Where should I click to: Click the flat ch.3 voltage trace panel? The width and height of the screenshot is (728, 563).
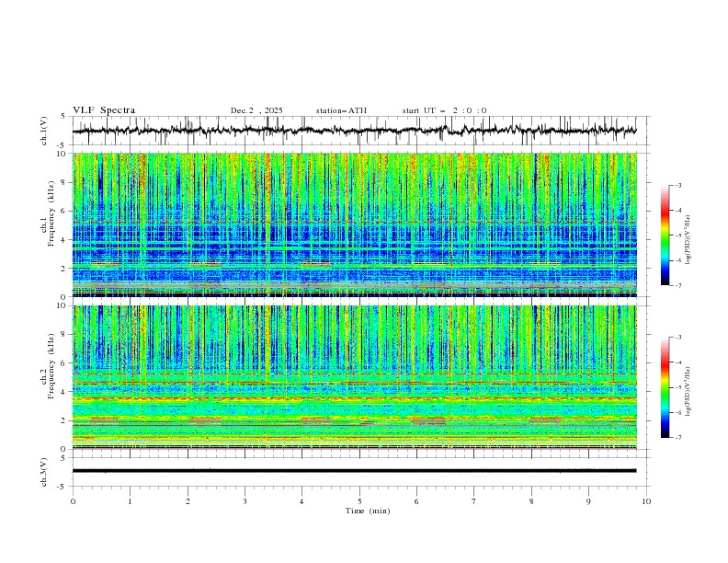coord(360,472)
